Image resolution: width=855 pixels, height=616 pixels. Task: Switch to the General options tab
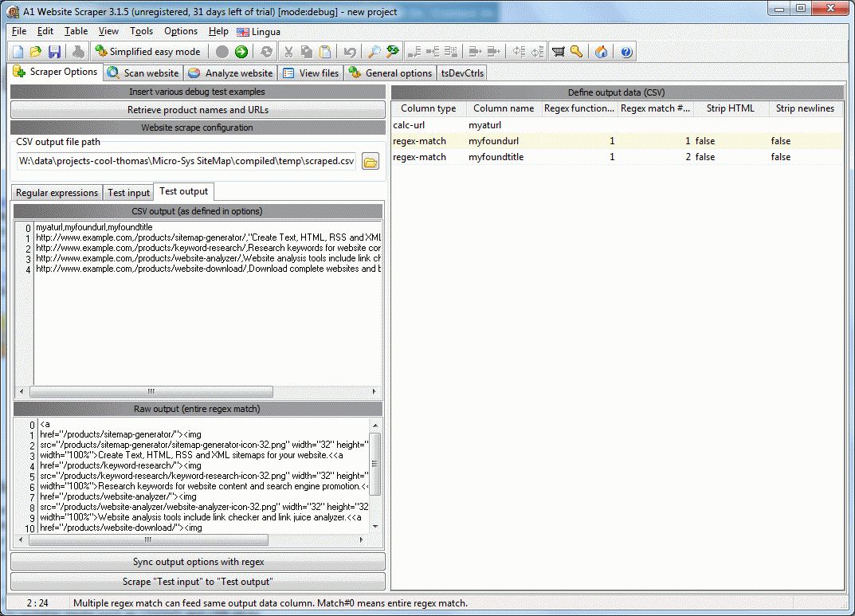(x=390, y=73)
